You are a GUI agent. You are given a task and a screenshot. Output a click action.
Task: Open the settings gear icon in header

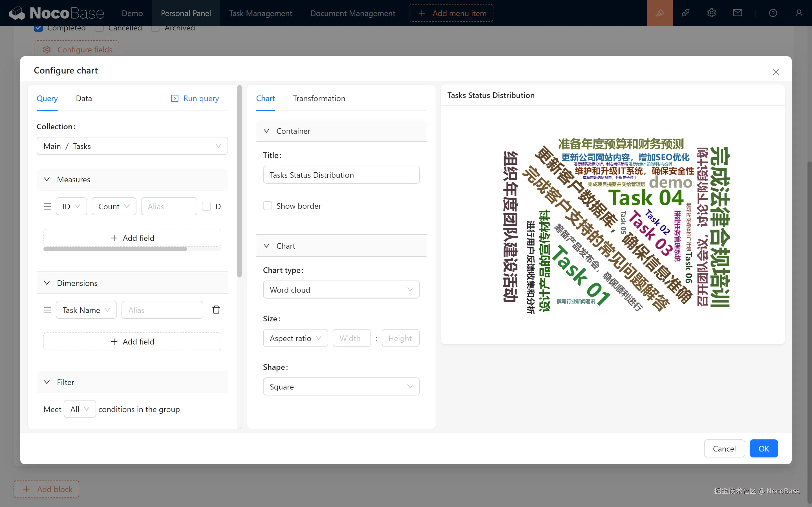tap(711, 13)
